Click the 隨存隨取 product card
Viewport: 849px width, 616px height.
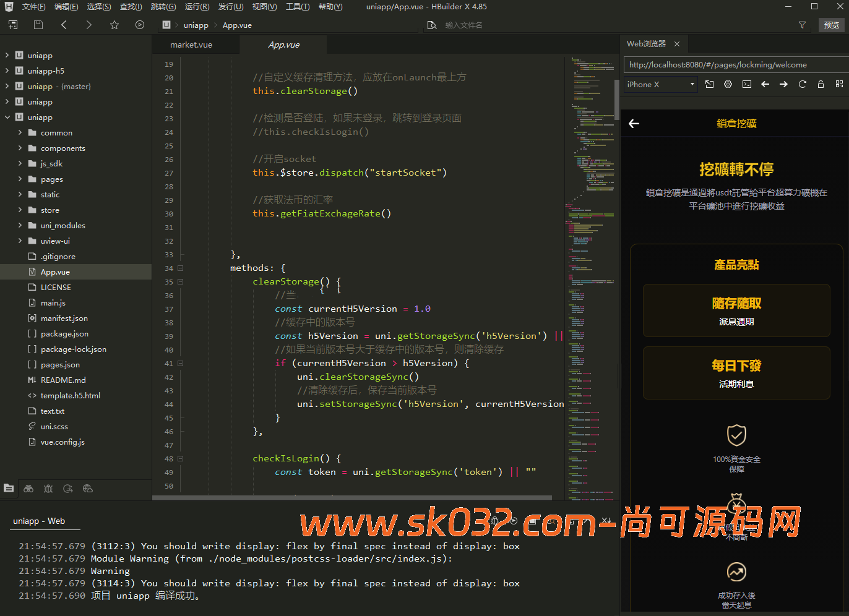point(736,310)
